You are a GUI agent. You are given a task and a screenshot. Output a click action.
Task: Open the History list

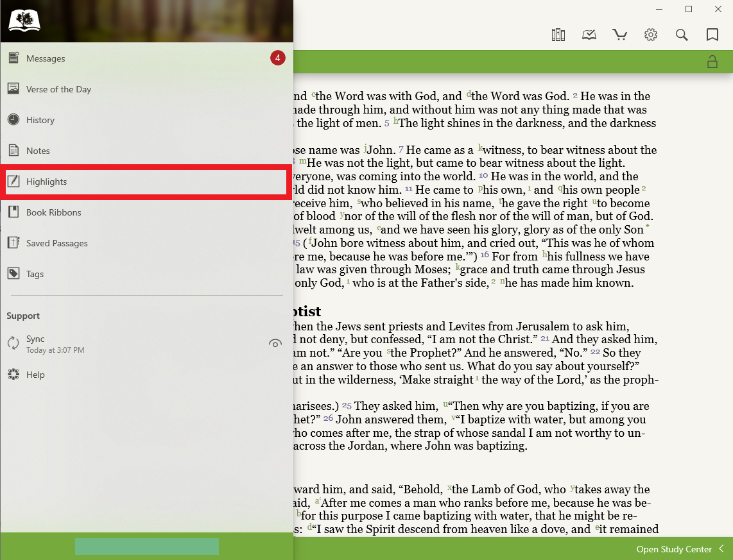point(40,120)
